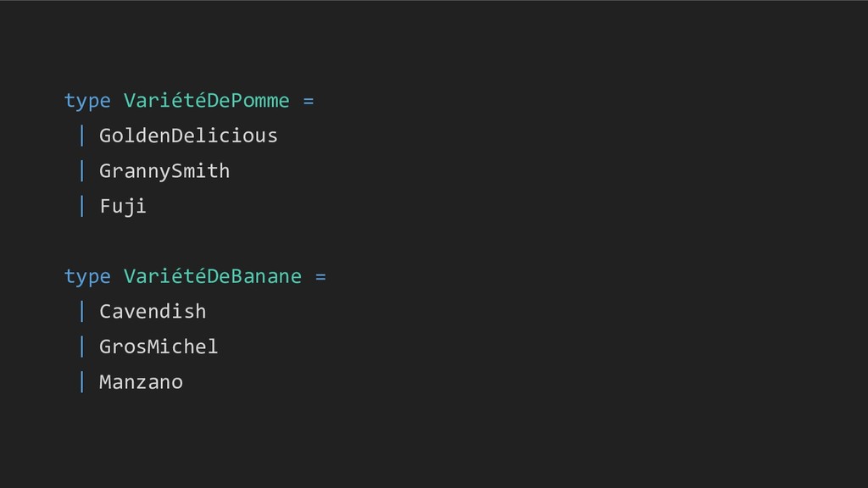Click the pipe before Manzano

click(82, 382)
